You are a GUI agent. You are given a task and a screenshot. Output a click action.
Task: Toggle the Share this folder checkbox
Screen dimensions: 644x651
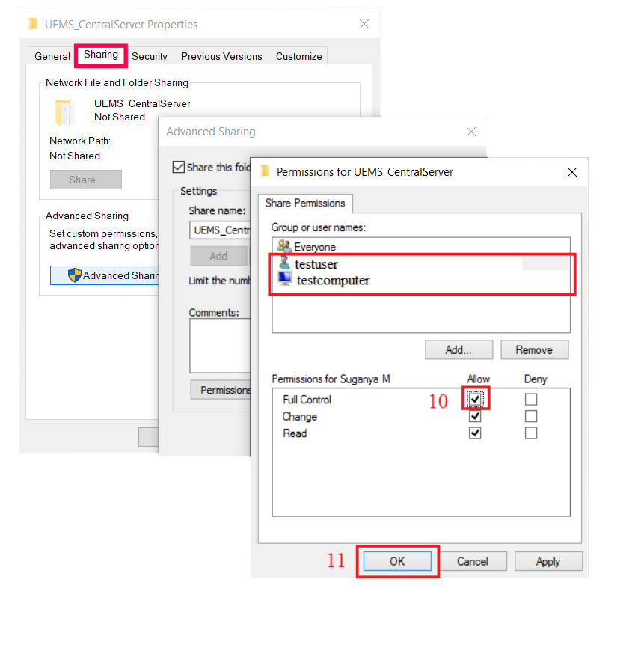pyautogui.click(x=178, y=167)
